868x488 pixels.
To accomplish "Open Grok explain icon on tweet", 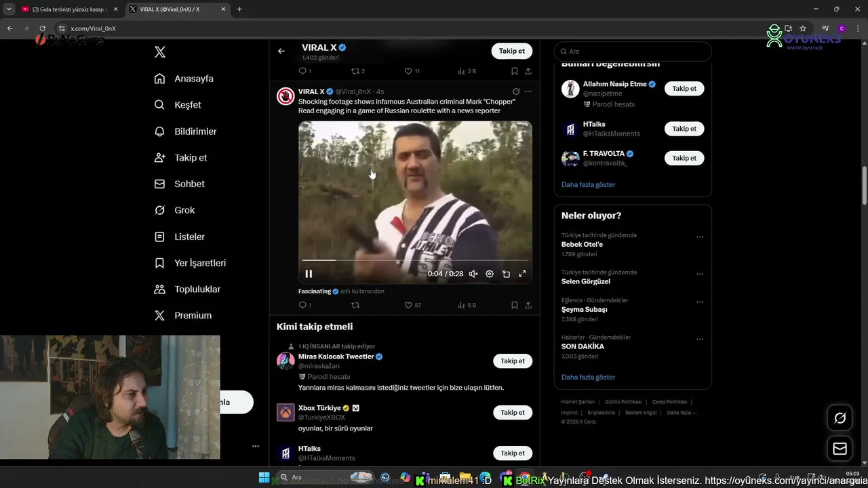I will (516, 91).
